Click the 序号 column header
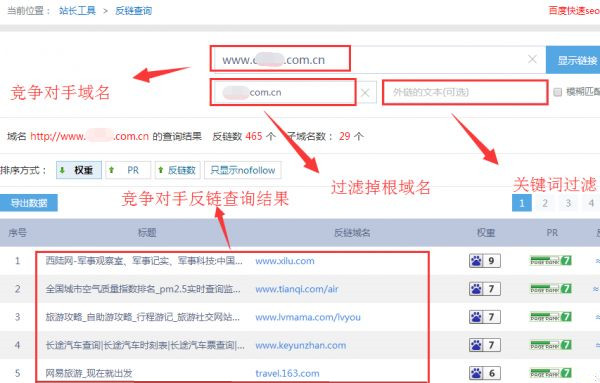 click(18, 233)
